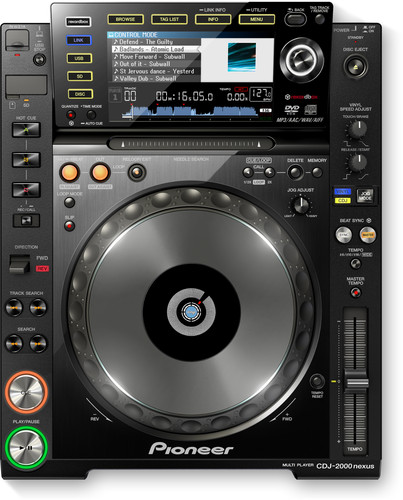Tap the NEEDLE SEARCH touch strip
403x500 pixels.
(x=191, y=144)
